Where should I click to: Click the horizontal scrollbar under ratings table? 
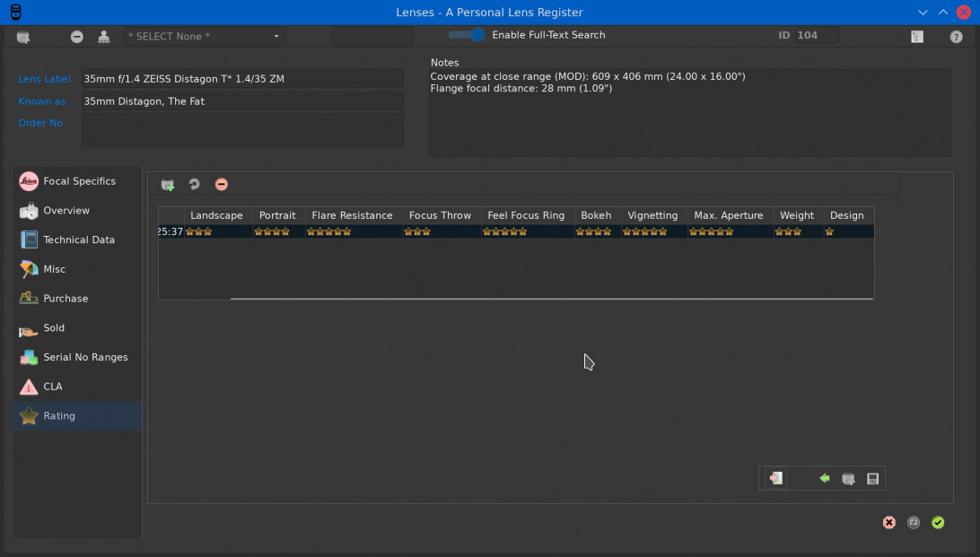(551, 299)
